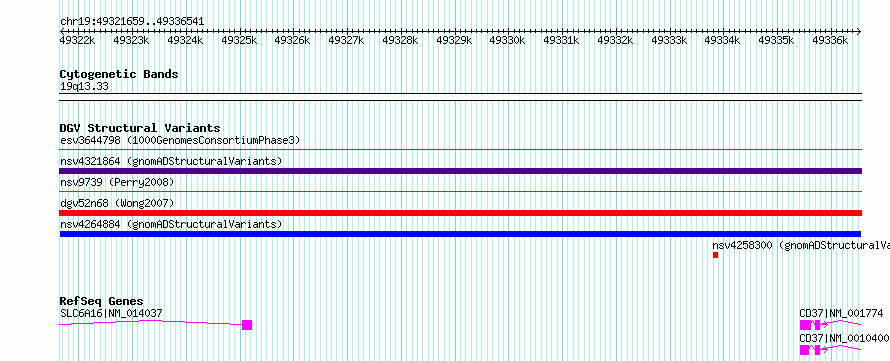Click the 49322k ruler tick label
The image size is (890, 361).
click(78, 40)
